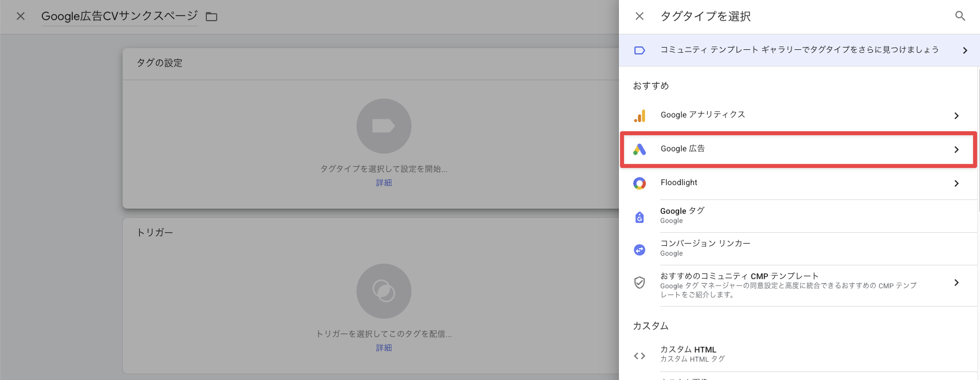Click the Google タグ blue tag icon
This screenshot has width=980, height=380.
pyautogui.click(x=640, y=217)
